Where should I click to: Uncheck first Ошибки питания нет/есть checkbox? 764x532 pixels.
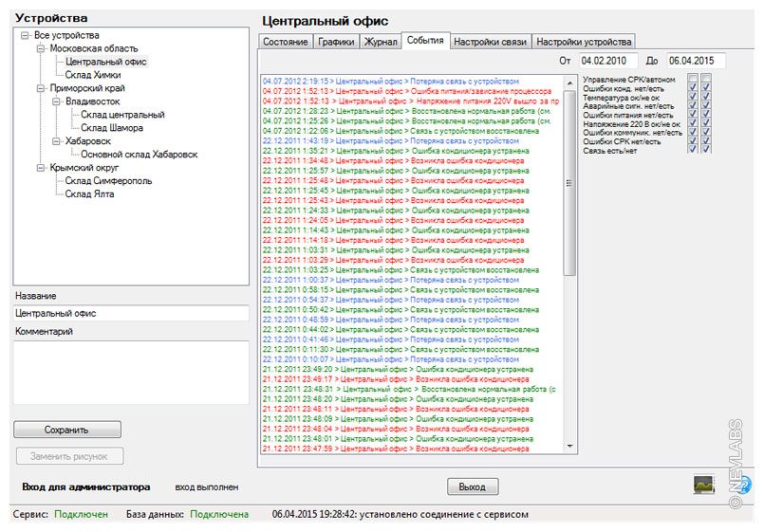pos(693,114)
